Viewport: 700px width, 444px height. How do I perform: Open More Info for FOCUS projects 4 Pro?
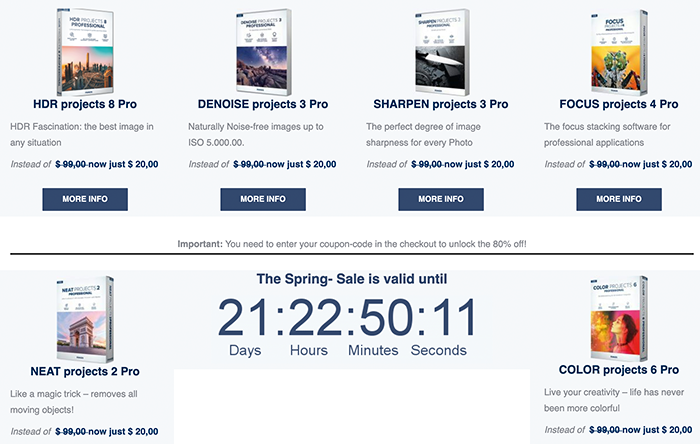coord(619,199)
